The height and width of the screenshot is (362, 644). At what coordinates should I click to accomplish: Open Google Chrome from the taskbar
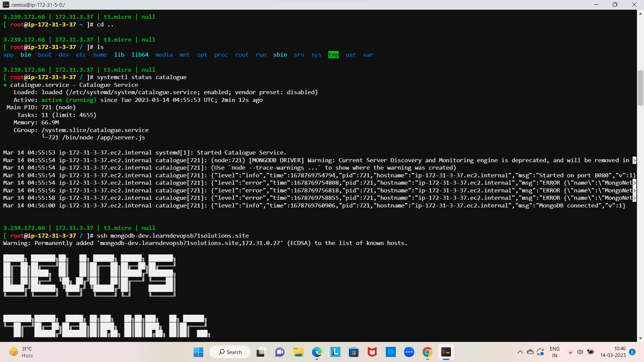427,352
